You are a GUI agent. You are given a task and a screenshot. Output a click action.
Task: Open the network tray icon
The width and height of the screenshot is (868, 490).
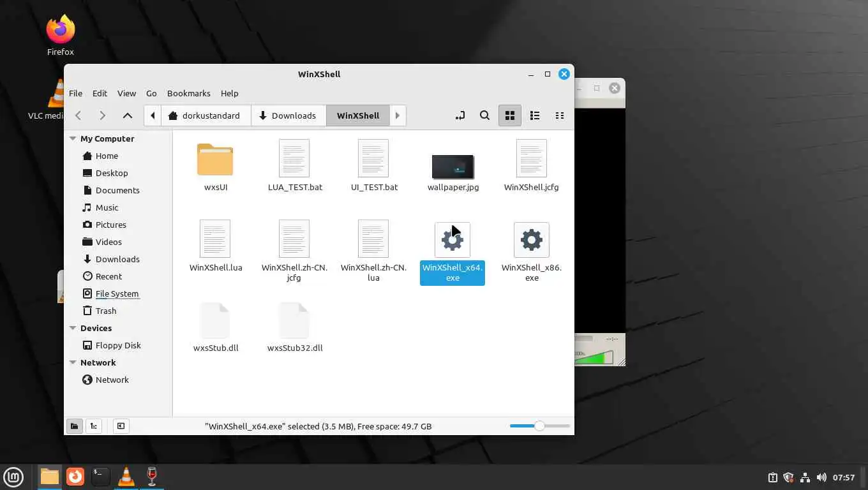805,477
